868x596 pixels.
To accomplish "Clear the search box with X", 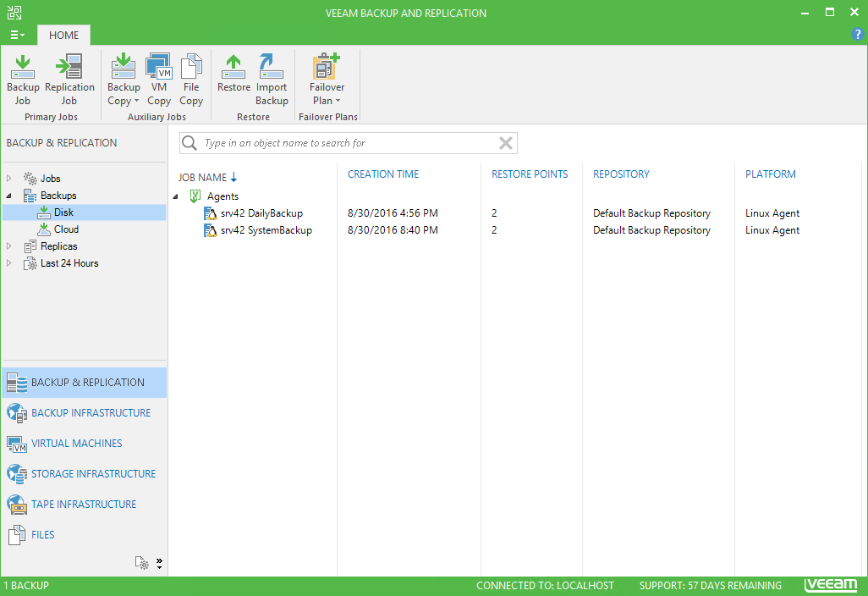I will pyautogui.click(x=505, y=143).
